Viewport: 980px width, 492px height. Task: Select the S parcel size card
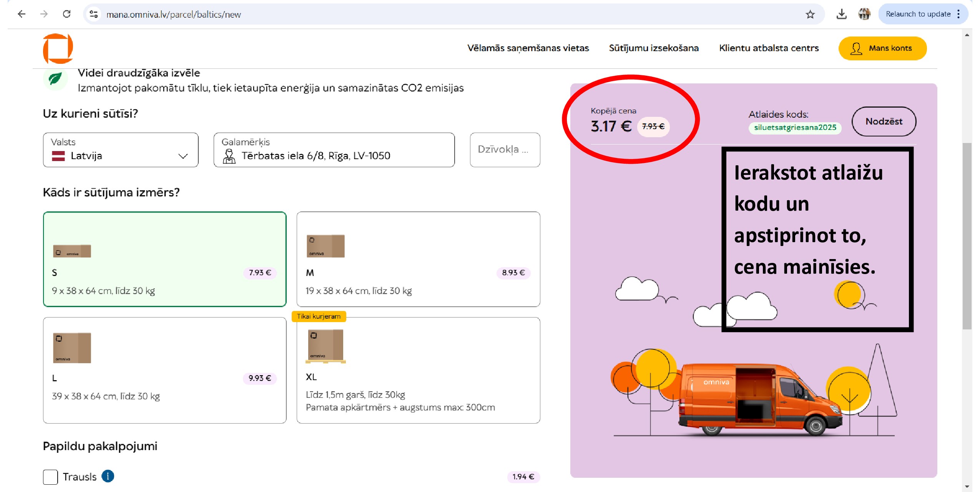[164, 259]
